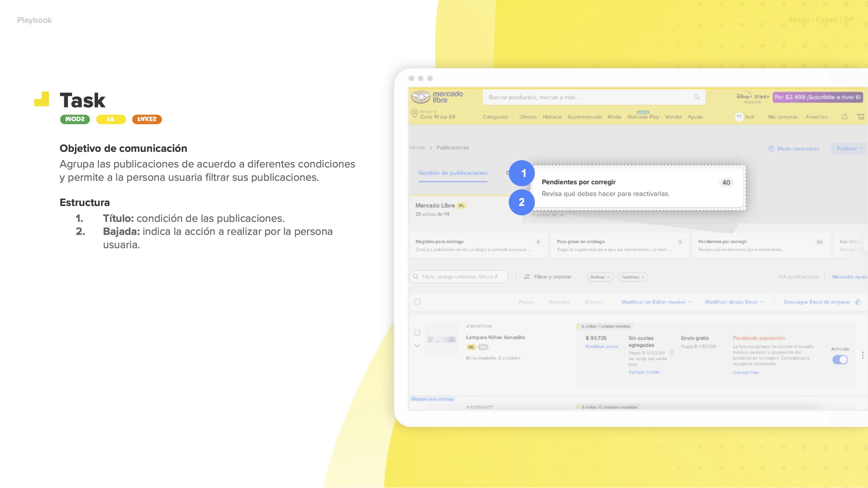Image resolution: width=868 pixels, height=488 pixels.
Task: Click the Descargar Excel de mejoras file icon
Action: click(858, 302)
